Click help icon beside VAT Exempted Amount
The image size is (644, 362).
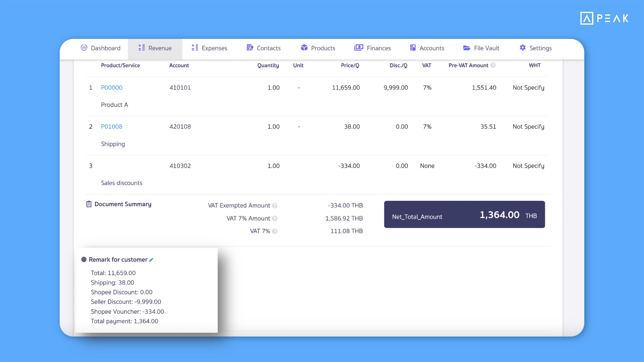point(275,205)
